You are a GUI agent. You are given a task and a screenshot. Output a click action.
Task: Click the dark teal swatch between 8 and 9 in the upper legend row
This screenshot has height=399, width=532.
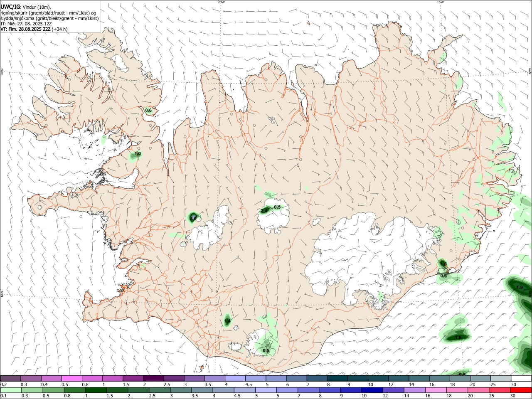click(337, 378)
